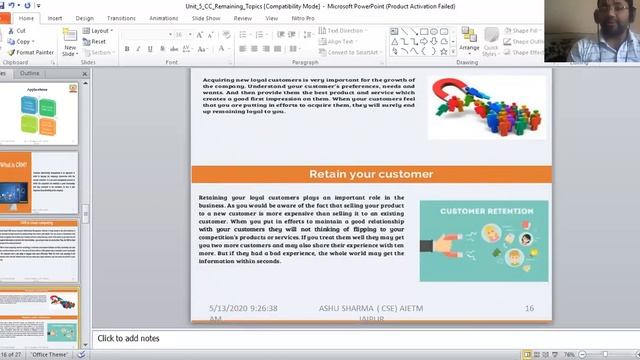Click the 76% zoom level
Screen dimensions: 640x360
[x=569, y=355]
